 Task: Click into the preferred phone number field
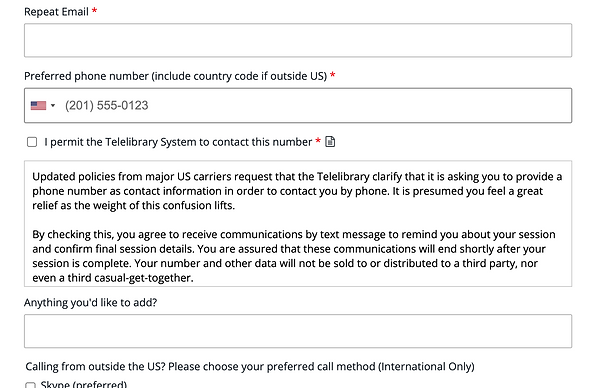coord(298,106)
